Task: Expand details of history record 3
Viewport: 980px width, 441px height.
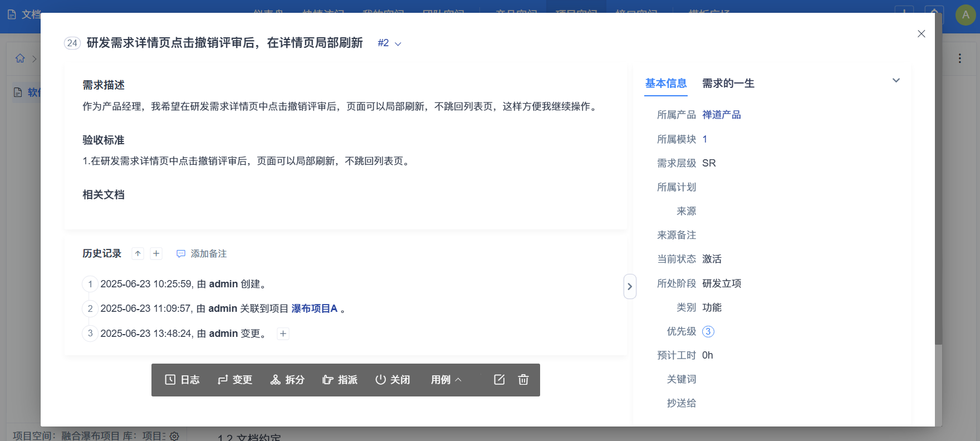Action: point(283,334)
